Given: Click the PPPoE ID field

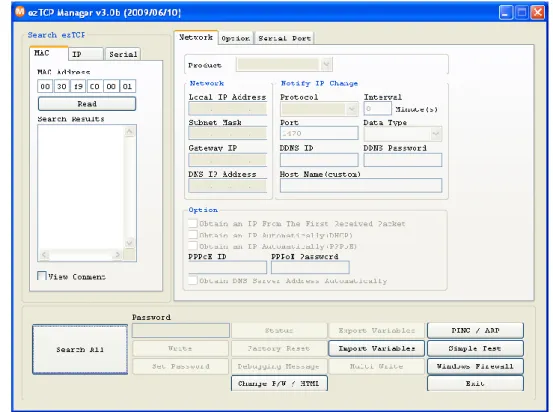Looking at the screenshot, I should click(227, 267).
